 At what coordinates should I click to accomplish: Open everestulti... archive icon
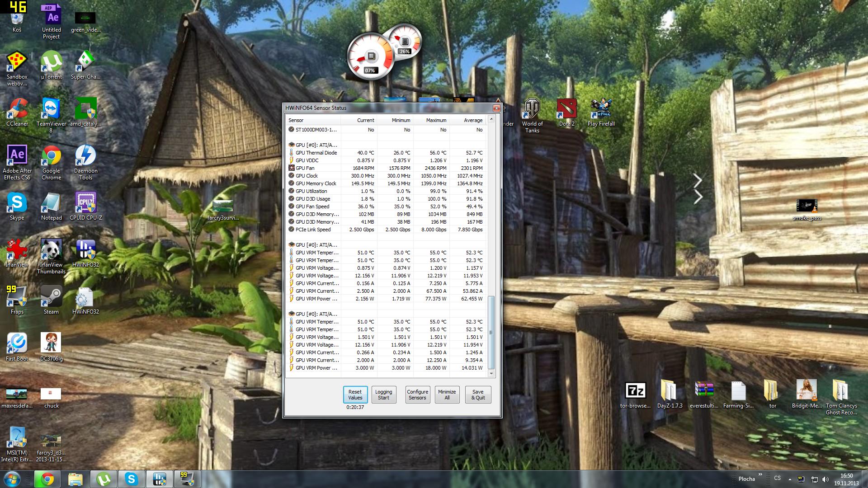(704, 394)
